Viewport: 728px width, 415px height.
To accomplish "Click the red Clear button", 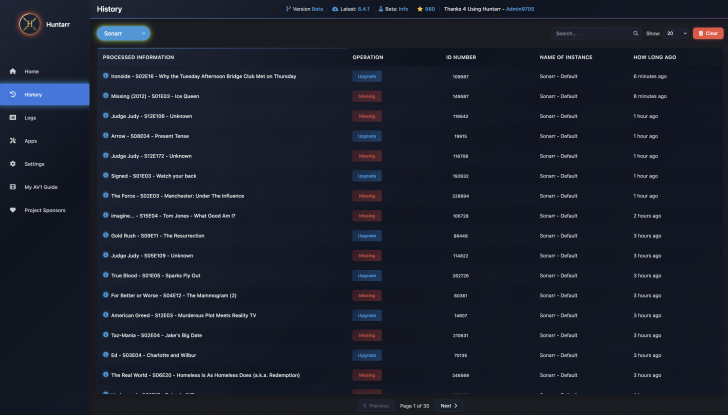I will pos(708,33).
